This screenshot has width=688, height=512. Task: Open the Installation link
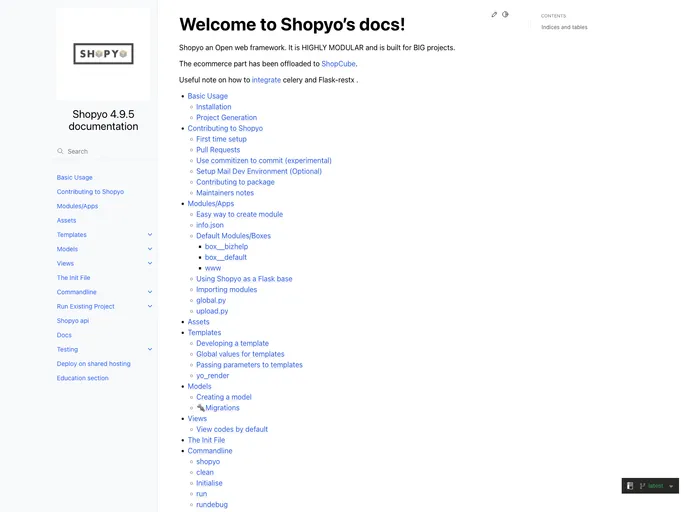click(x=214, y=107)
